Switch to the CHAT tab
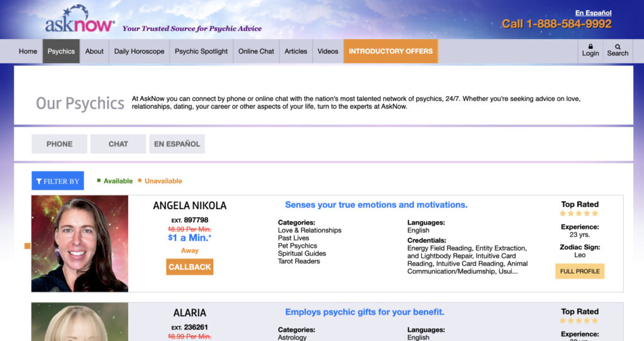The image size is (644, 341). pyautogui.click(x=118, y=144)
